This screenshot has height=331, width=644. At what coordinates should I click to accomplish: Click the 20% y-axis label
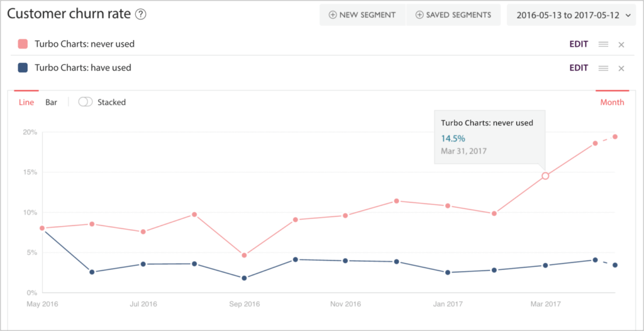point(31,132)
